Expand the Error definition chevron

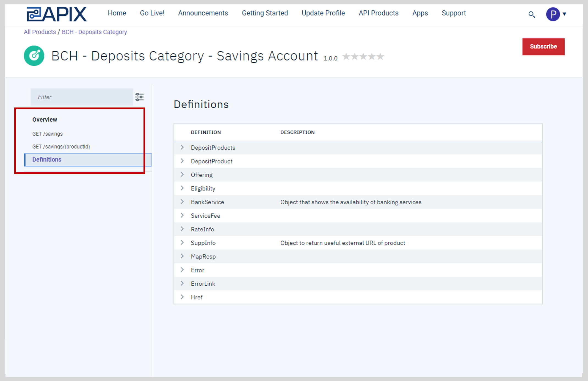tap(182, 270)
